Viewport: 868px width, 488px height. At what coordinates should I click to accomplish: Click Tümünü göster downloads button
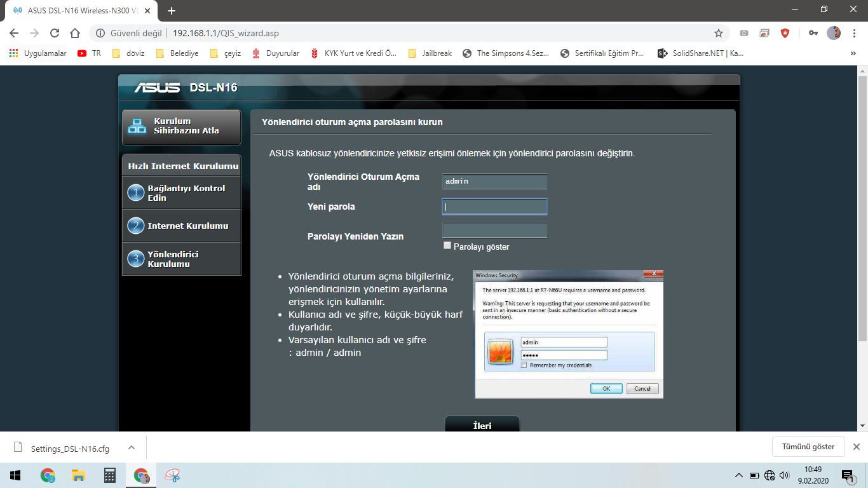pos(808,447)
